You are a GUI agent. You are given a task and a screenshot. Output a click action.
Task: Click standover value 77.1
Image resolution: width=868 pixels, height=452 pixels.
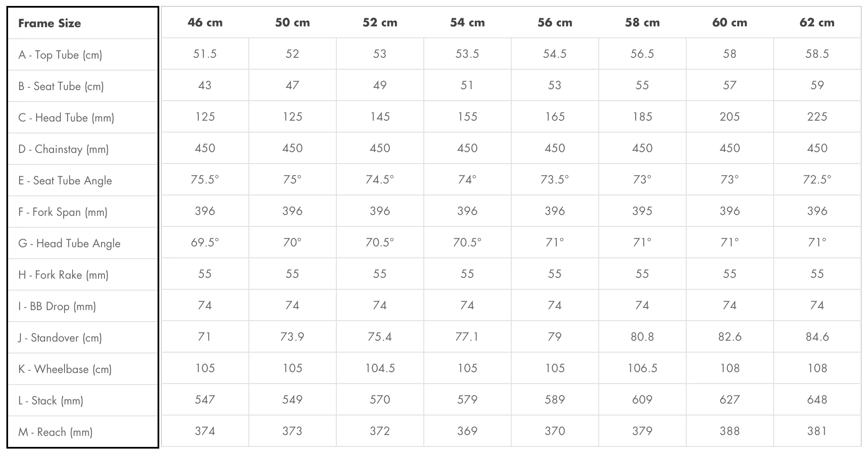(x=467, y=337)
